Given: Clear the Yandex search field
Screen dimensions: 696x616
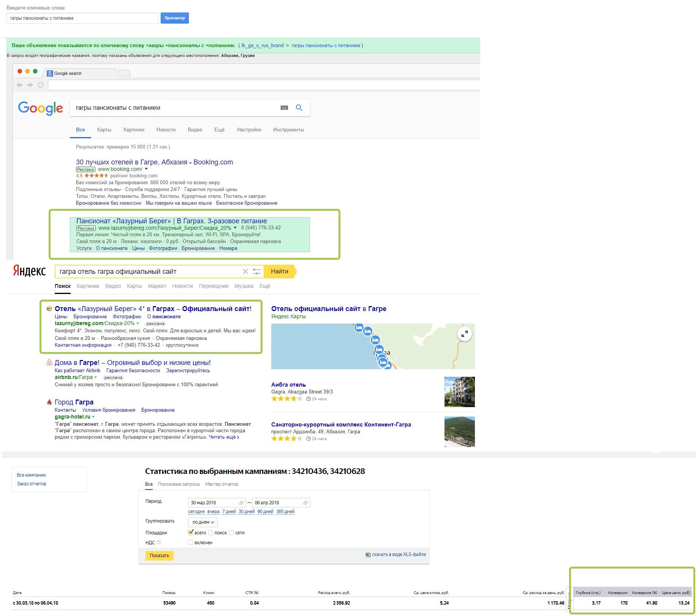Looking at the screenshot, I should [245, 272].
